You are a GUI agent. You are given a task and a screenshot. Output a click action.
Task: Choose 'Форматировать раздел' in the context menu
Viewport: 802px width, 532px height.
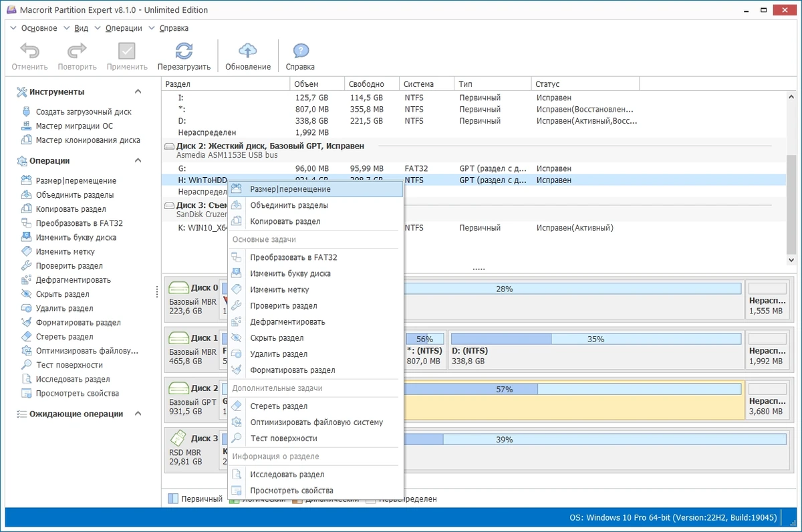tap(315, 370)
